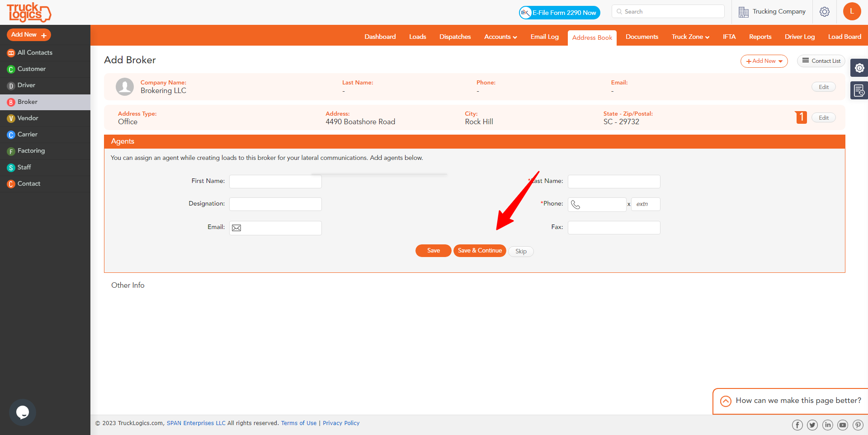Visit TruckLogics Twitter page
868x435 pixels.
[x=812, y=425]
